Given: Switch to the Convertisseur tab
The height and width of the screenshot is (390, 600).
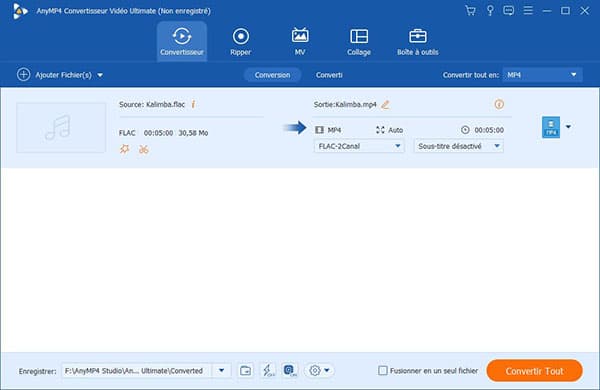Looking at the screenshot, I should (x=182, y=41).
